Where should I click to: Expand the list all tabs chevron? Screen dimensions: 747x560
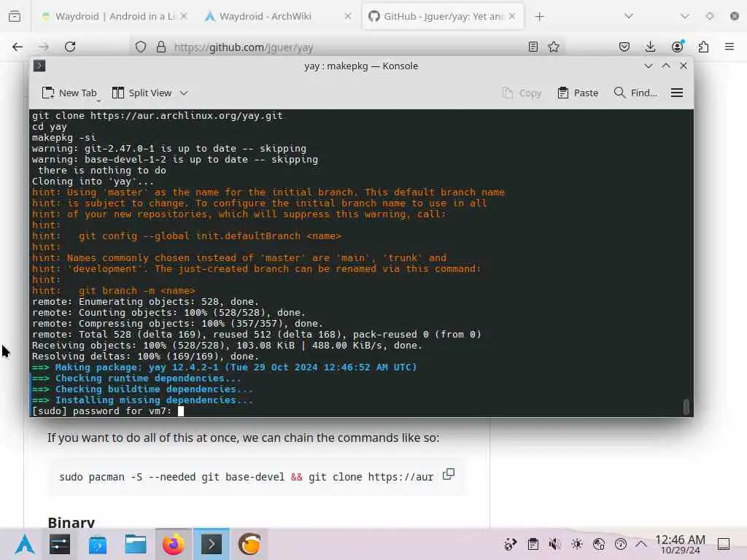[629, 16]
